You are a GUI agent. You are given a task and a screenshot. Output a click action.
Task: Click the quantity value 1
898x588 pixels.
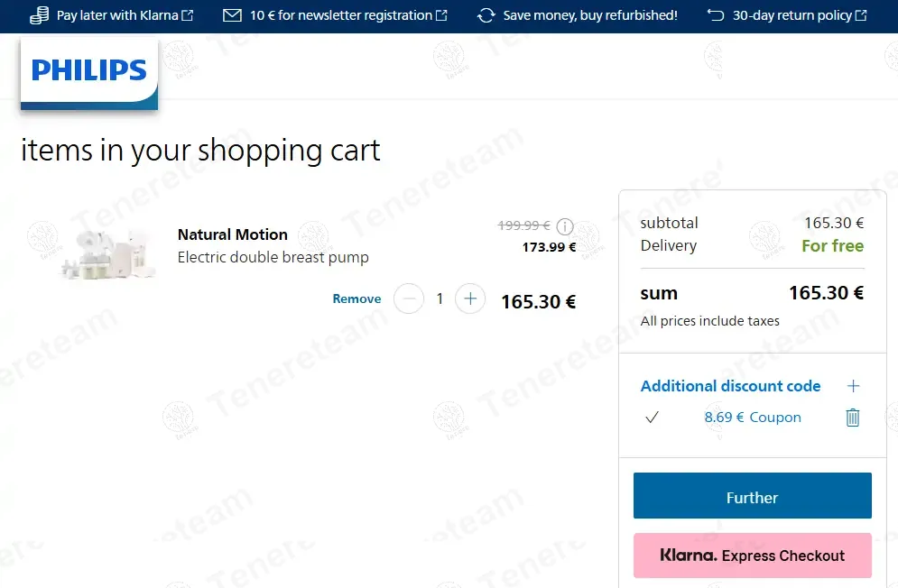point(440,299)
